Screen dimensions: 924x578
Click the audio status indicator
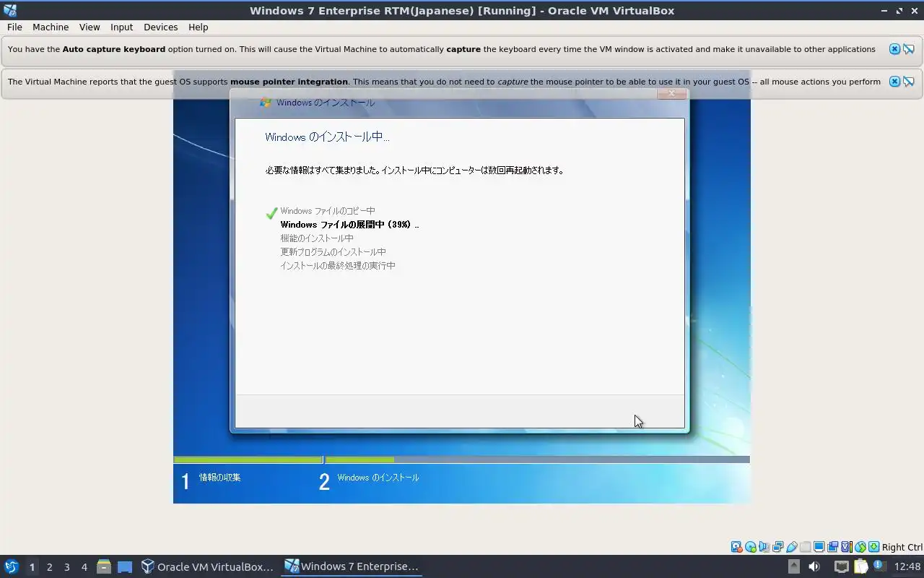(x=764, y=547)
